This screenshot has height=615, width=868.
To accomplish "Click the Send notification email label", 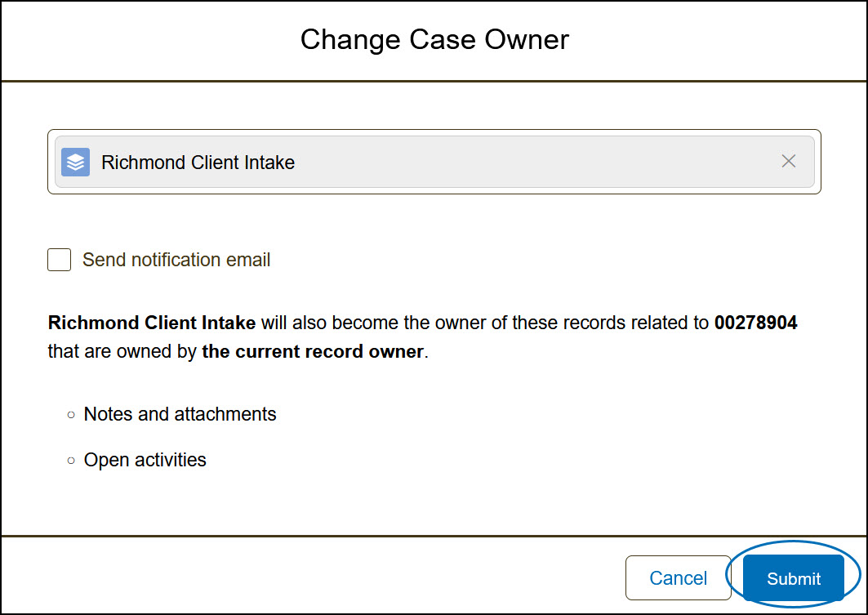I will tap(176, 260).
